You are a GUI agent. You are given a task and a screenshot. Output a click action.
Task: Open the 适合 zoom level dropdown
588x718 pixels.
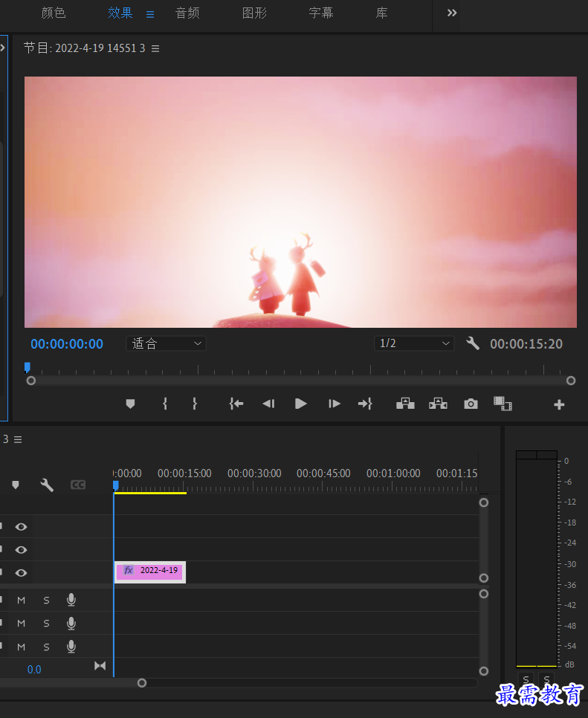167,343
